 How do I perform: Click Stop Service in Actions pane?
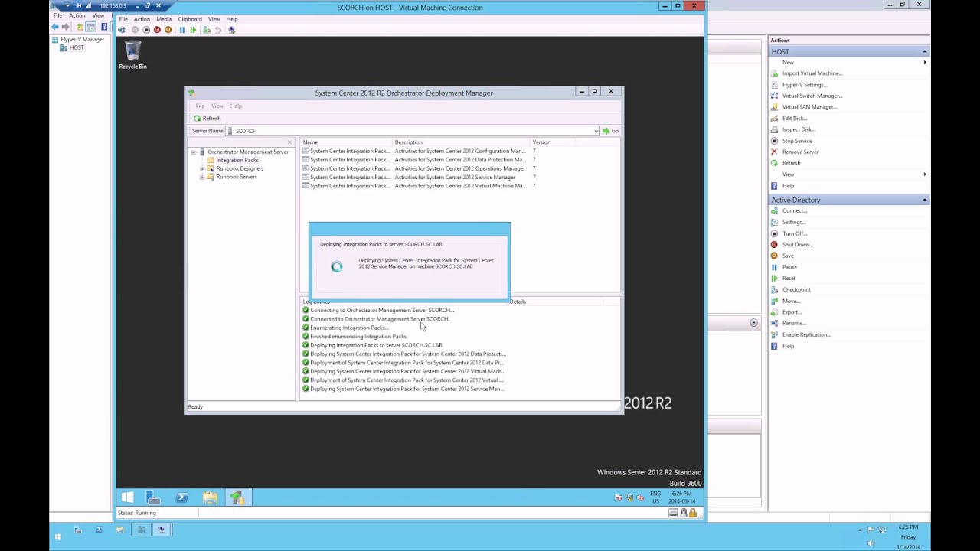(x=797, y=141)
